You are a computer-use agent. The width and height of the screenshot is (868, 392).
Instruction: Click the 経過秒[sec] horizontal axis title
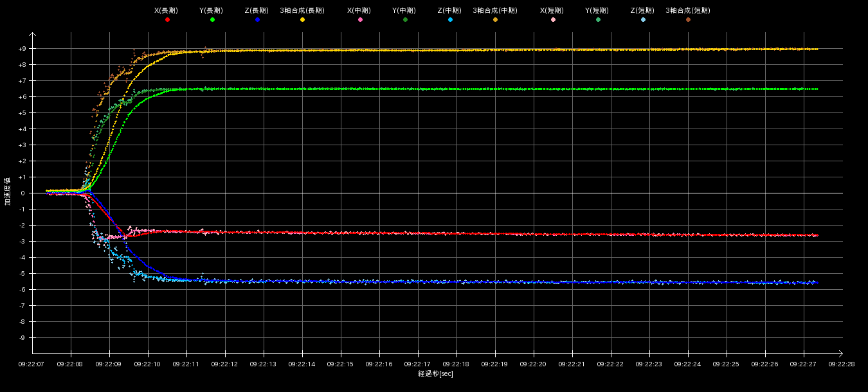pyautogui.click(x=435, y=374)
